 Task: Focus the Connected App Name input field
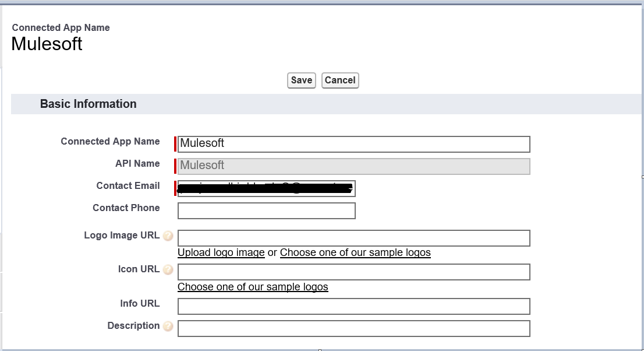pyautogui.click(x=354, y=144)
